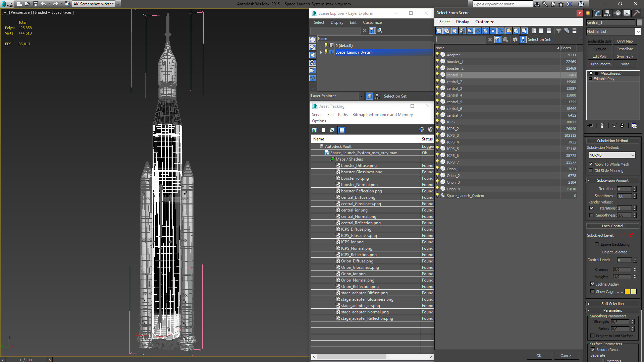644x362 pixels.
Task: Redo the action with the redo arrow icon
Action: 55,4
